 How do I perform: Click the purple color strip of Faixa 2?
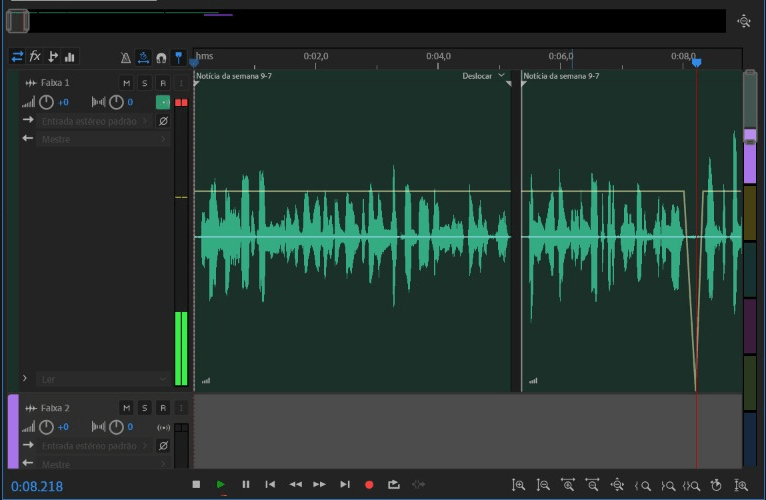click(x=13, y=431)
